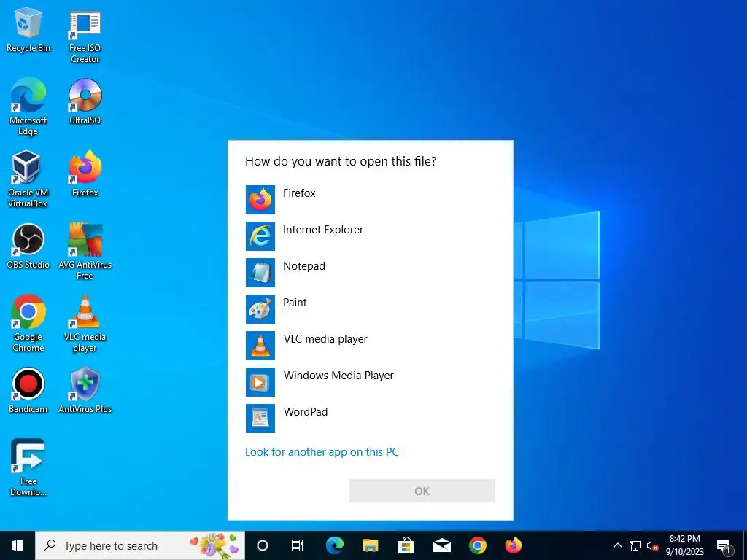Launch Google Chrome from the taskbar
Viewport: 747px width, 560px height.
pyautogui.click(x=477, y=545)
